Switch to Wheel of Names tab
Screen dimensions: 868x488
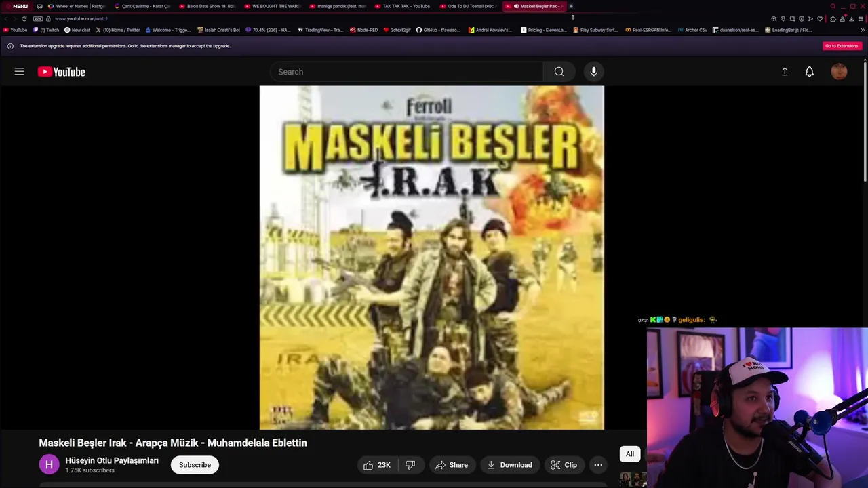pos(77,6)
